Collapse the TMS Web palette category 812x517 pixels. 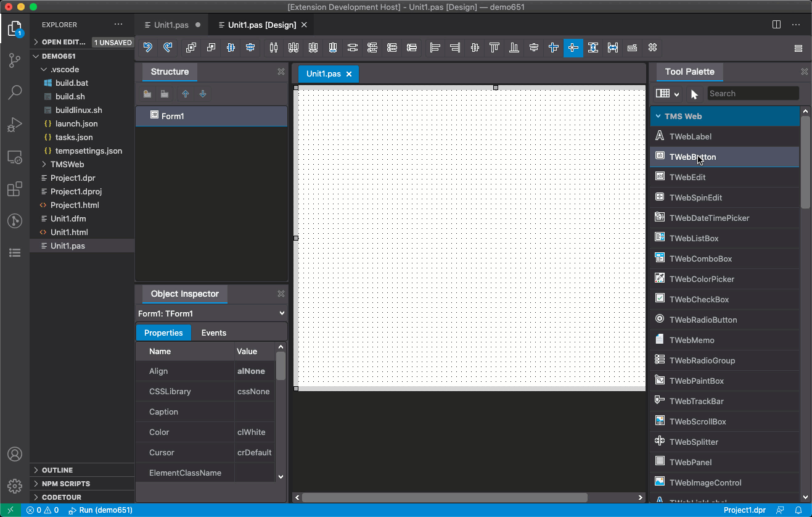[x=658, y=116]
